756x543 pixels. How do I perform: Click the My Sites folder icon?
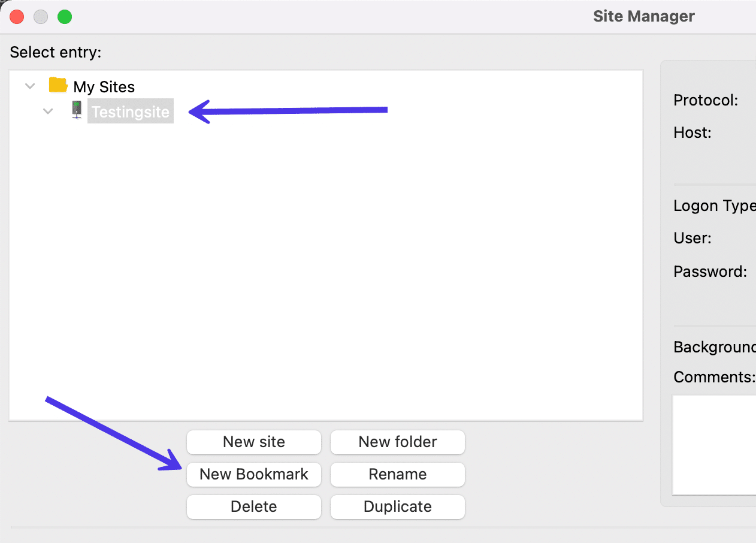click(58, 86)
